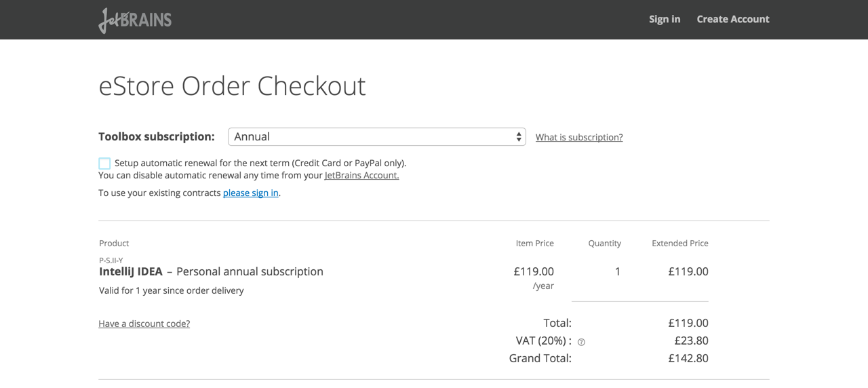Screen dimensions: 868x388
Task: Click the £119.00 per year item price
Action: (x=533, y=271)
